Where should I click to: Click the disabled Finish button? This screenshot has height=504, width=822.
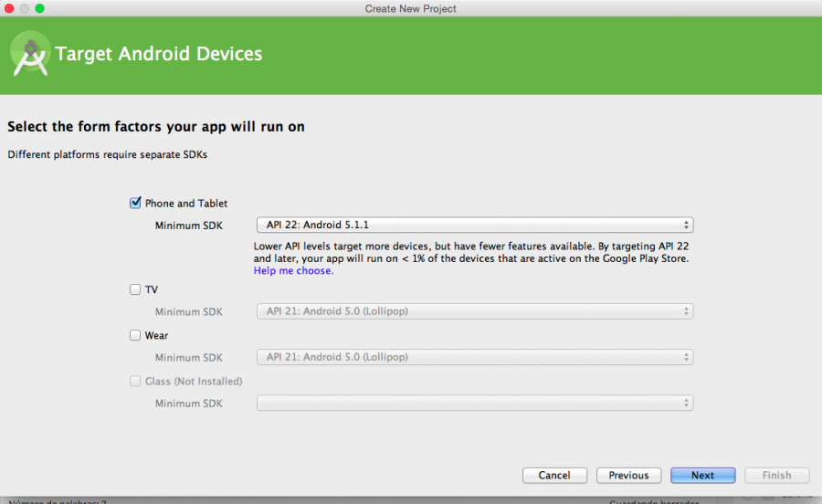click(777, 475)
